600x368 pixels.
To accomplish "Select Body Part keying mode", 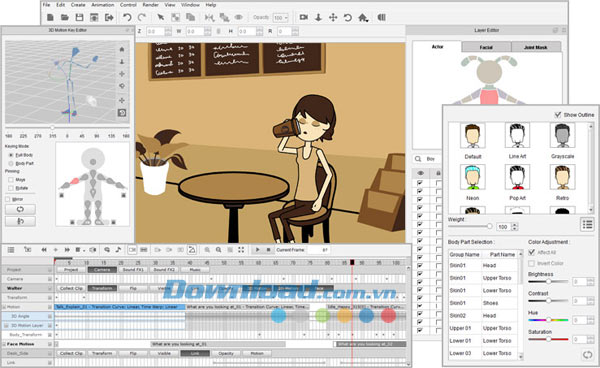I will (11, 164).
